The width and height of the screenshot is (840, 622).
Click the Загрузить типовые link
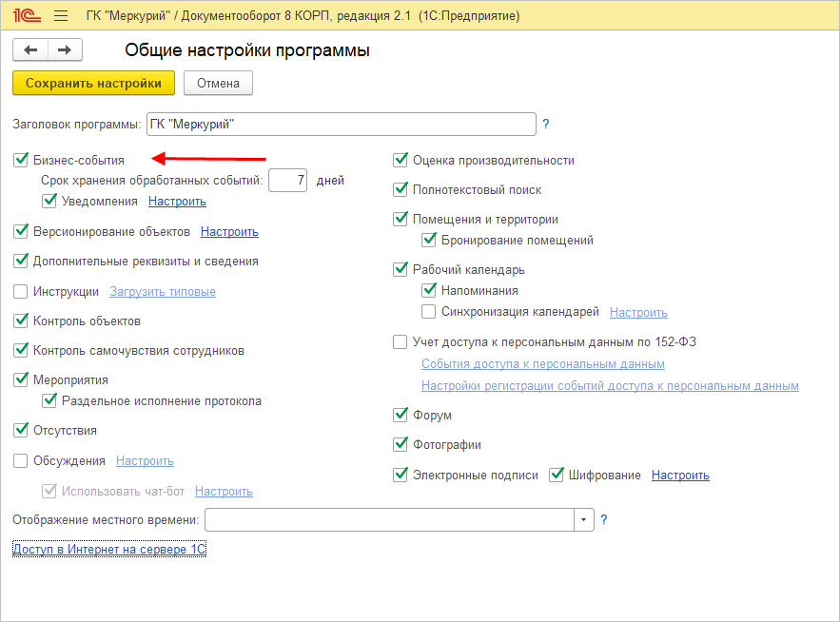163,292
